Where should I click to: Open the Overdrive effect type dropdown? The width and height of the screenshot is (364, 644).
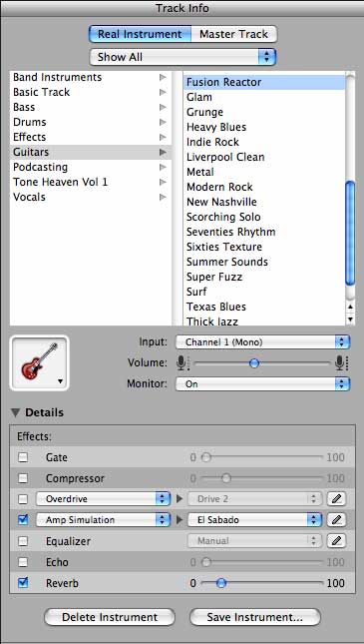point(103,499)
